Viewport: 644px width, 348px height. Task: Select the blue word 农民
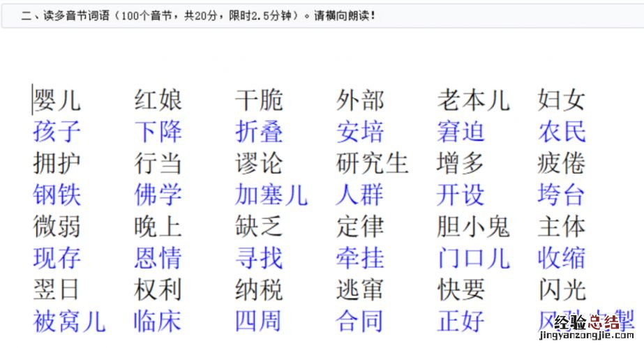562,131
